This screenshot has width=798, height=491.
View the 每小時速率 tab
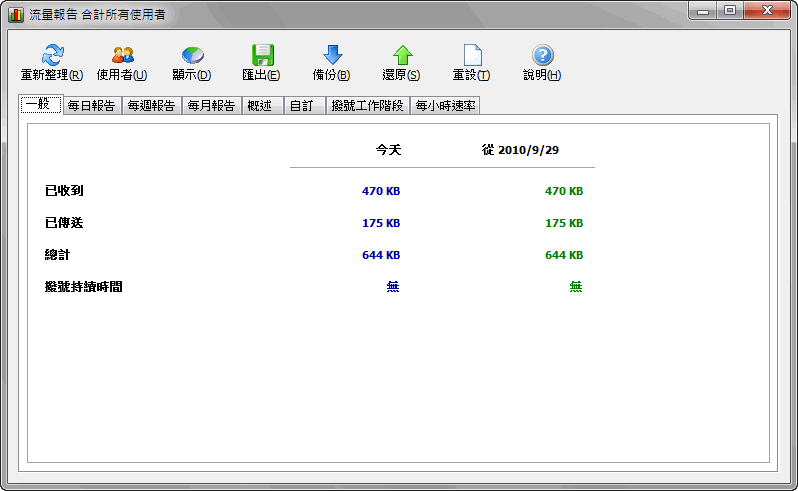click(445, 106)
